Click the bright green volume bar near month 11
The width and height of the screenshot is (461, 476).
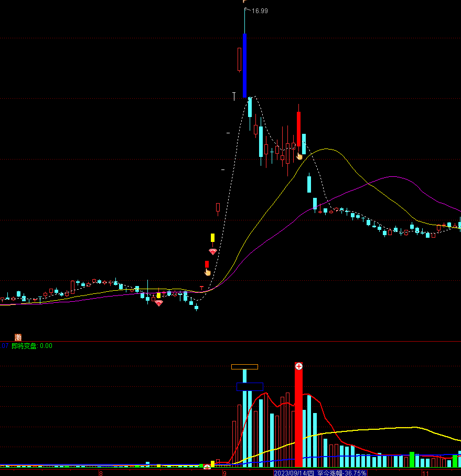[x=412, y=459]
